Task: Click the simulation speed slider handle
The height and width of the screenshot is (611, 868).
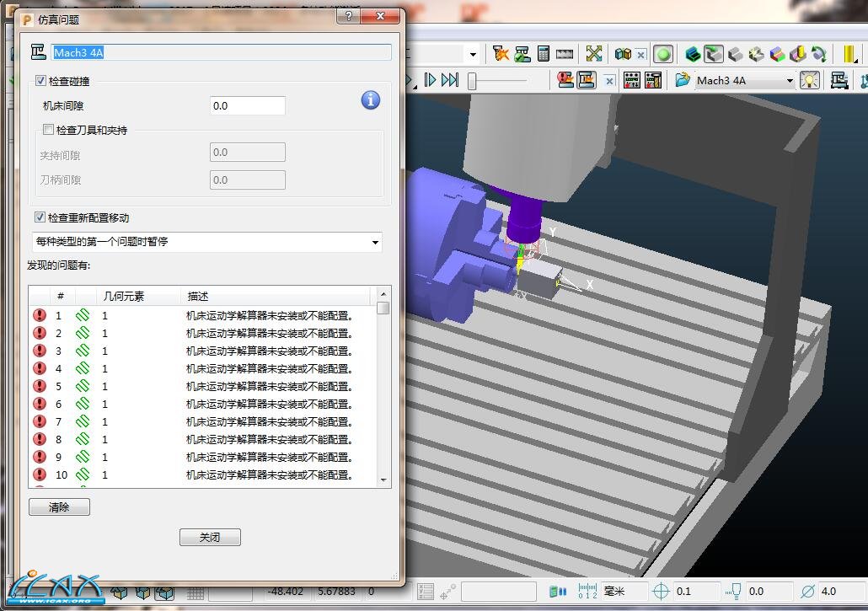Action: tap(473, 81)
